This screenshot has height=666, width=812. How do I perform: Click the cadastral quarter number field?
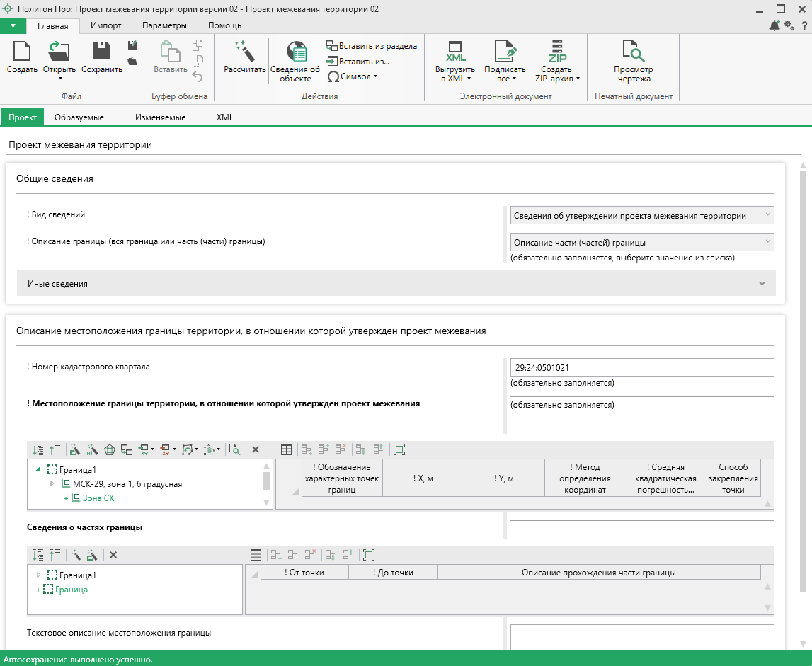(641, 367)
